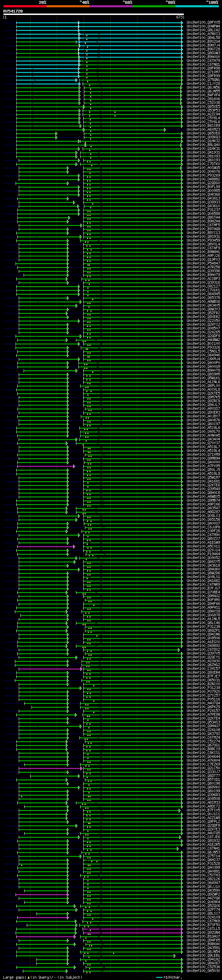Select hit label UniRef100_A2ZC94

click(x=203, y=114)
